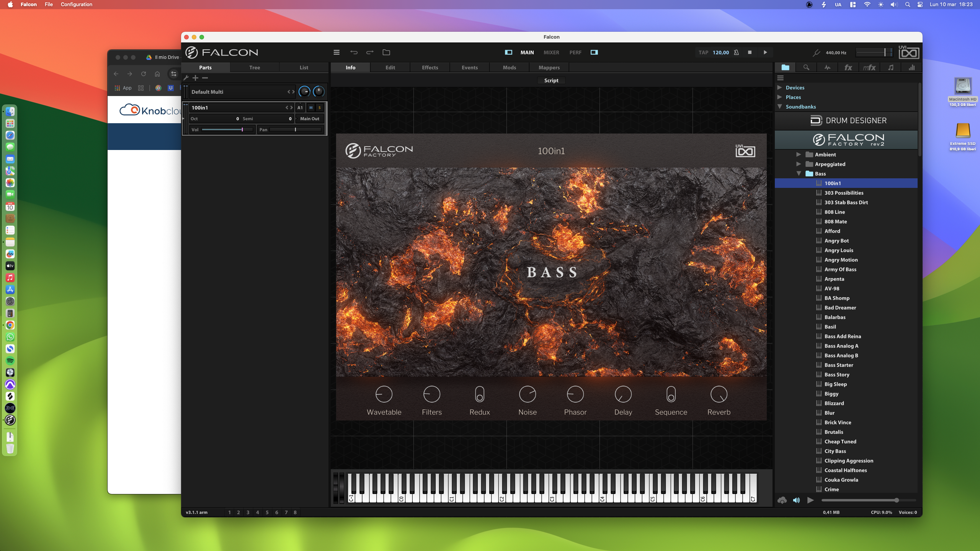Switch to the Mappers tab
Image resolution: width=980 pixels, height=551 pixels.
click(x=549, y=67)
